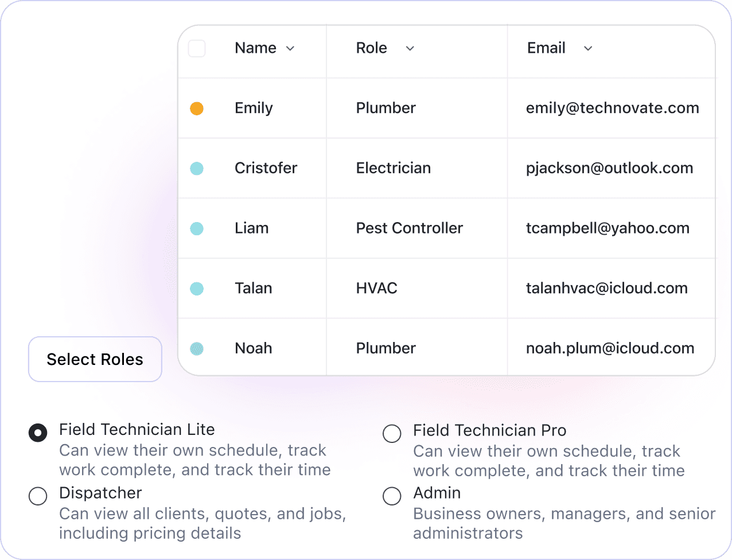The image size is (732, 560).
Task: Toggle the select-all checkbox in table header
Action: [x=197, y=48]
